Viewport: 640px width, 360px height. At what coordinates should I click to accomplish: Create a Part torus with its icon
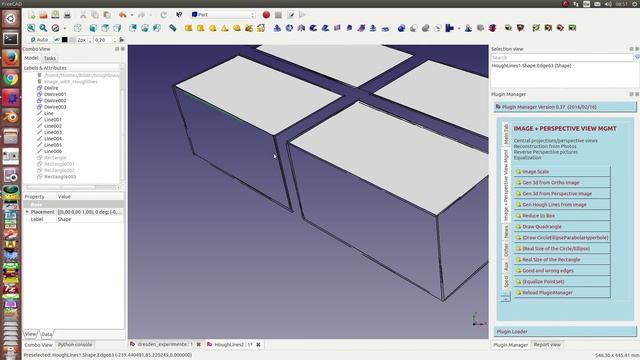(x=237, y=28)
